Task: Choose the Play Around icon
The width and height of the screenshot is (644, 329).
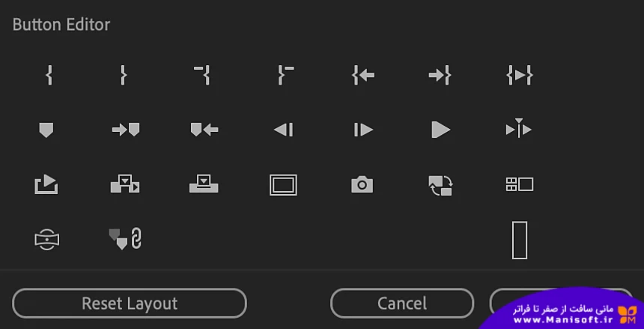Action: [519, 128]
